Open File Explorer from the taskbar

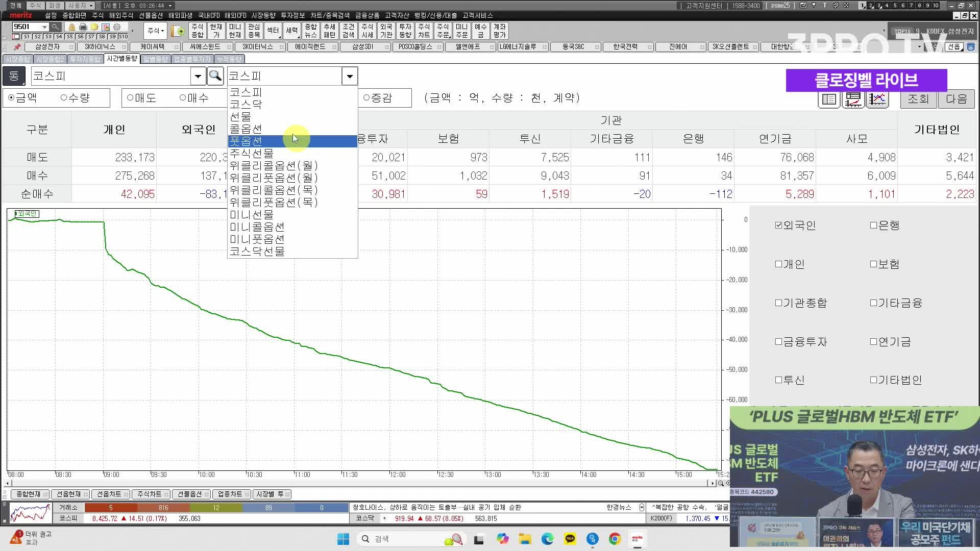tap(525, 539)
